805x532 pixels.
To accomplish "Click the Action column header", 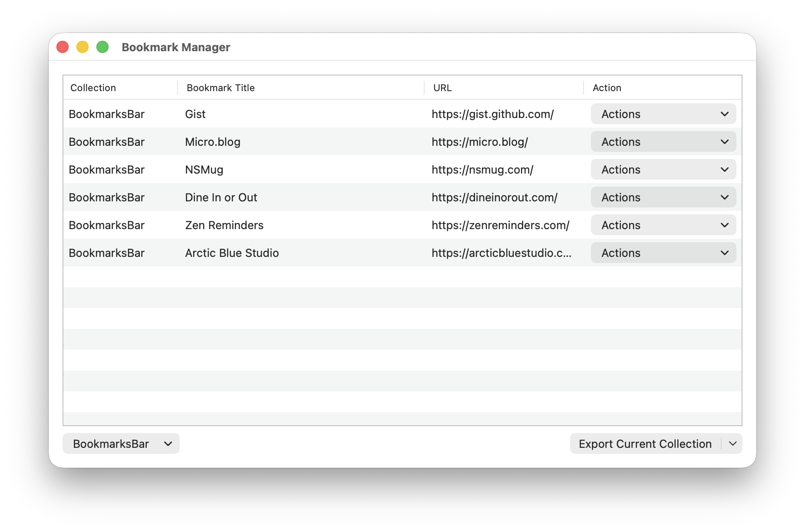I will pos(607,88).
